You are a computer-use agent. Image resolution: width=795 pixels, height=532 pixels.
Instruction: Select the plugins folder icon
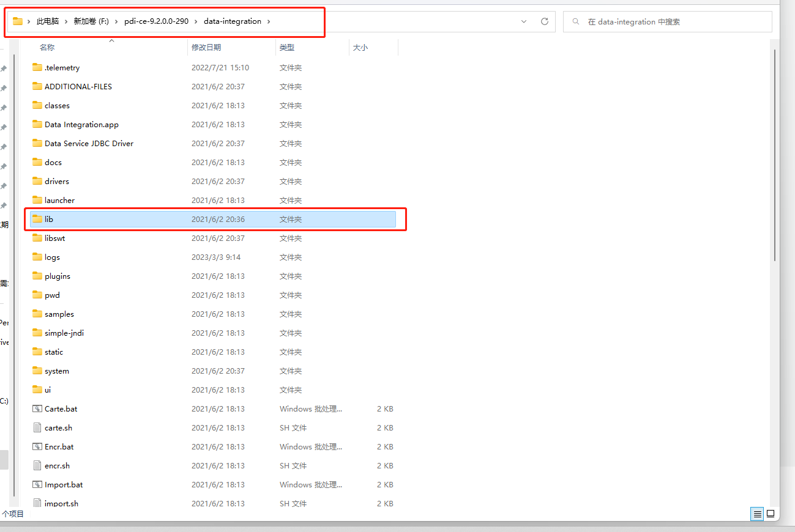point(37,276)
